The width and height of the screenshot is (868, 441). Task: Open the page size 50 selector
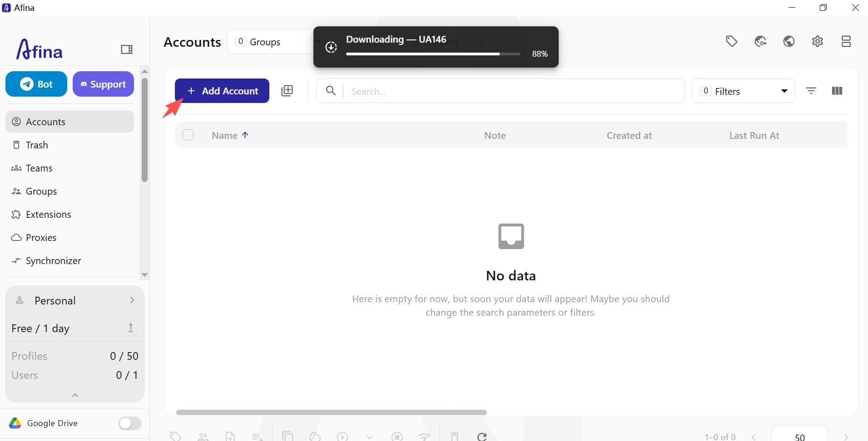point(800,436)
